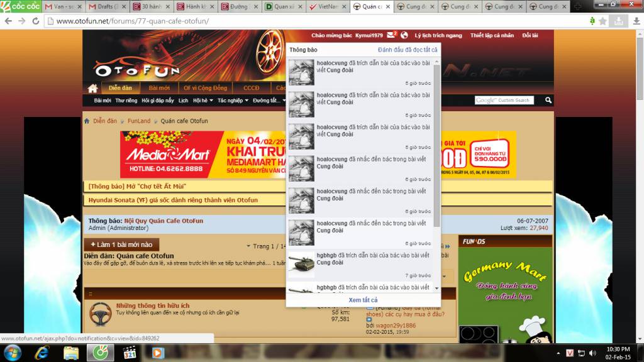The width and height of the screenshot is (644, 362).
Task: Open the private messages envelope icon
Action: (x=391, y=35)
